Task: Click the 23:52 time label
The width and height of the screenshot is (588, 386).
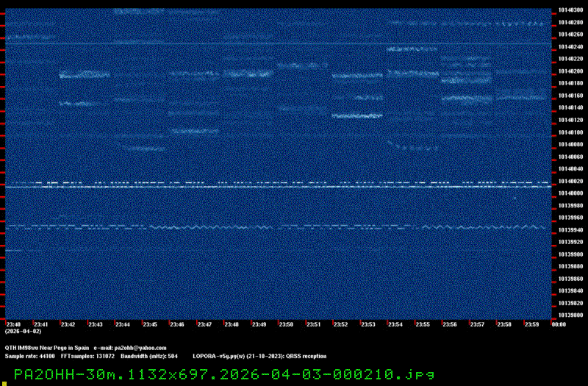Action: pyautogui.click(x=340, y=324)
